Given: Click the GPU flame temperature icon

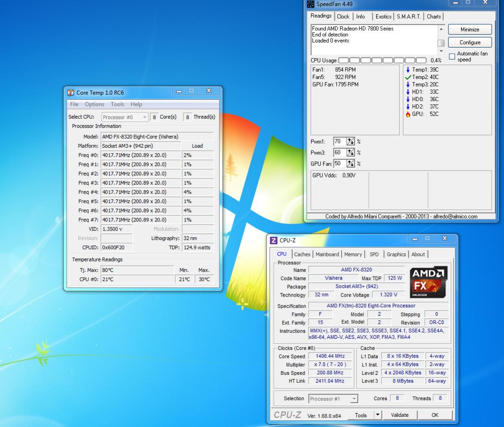Looking at the screenshot, I should (408, 114).
